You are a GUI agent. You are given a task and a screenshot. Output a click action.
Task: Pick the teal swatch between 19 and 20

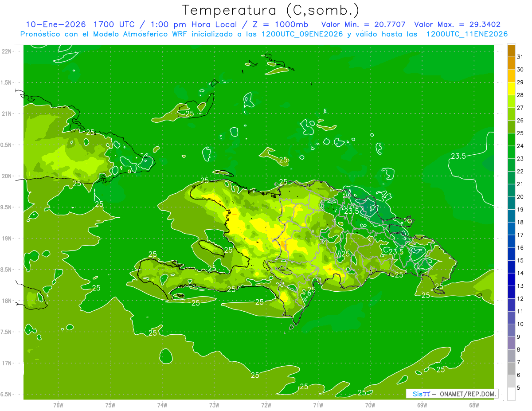click(x=511, y=203)
